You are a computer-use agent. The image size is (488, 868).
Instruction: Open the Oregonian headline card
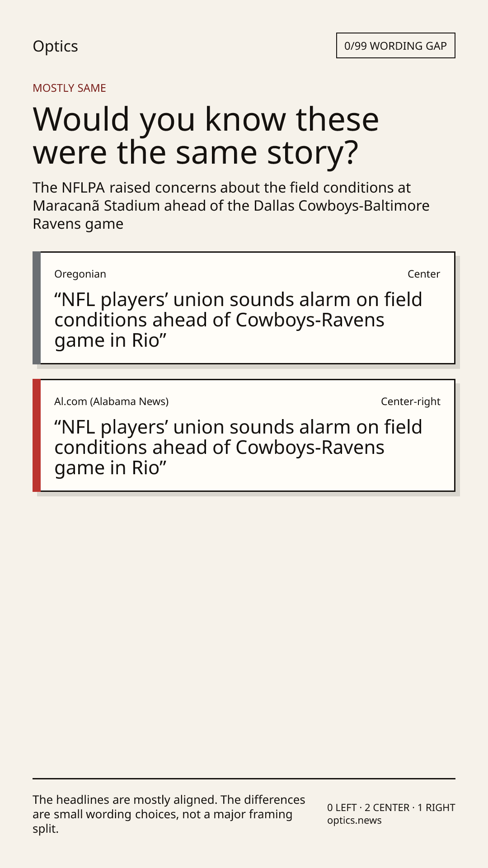[x=244, y=308]
